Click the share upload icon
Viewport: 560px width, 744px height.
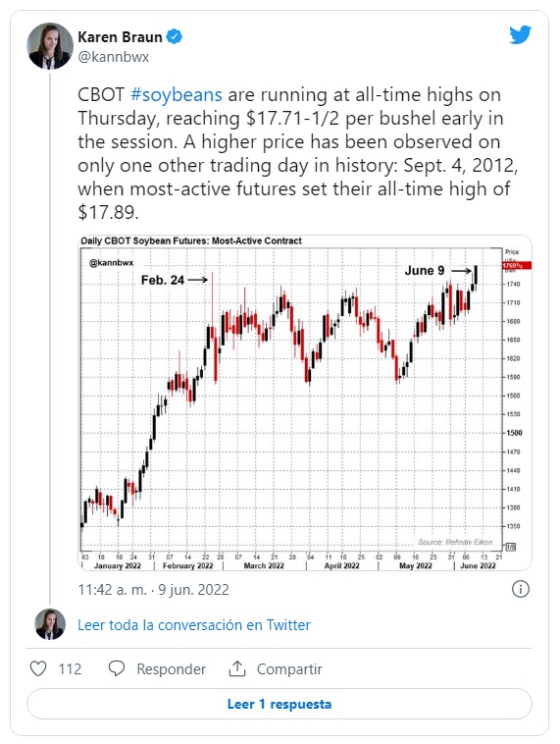(237, 668)
